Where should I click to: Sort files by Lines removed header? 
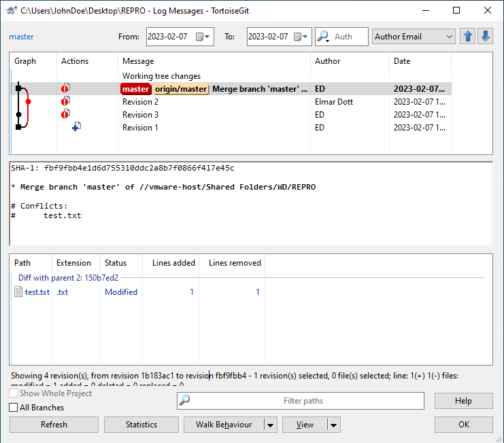[232, 263]
